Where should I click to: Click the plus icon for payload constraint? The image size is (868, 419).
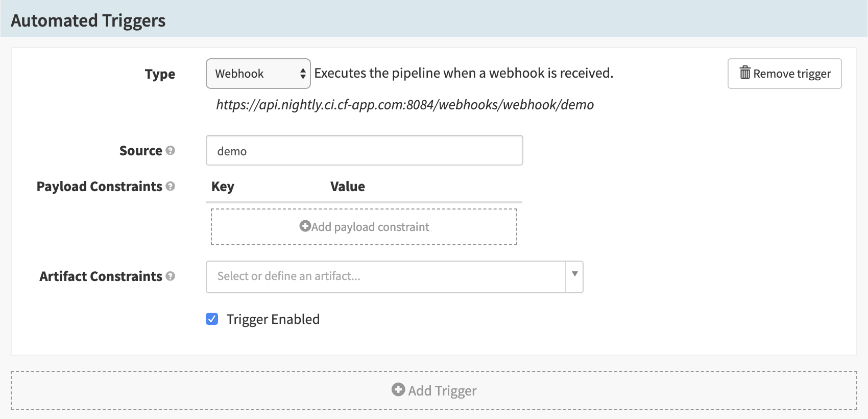pos(305,226)
